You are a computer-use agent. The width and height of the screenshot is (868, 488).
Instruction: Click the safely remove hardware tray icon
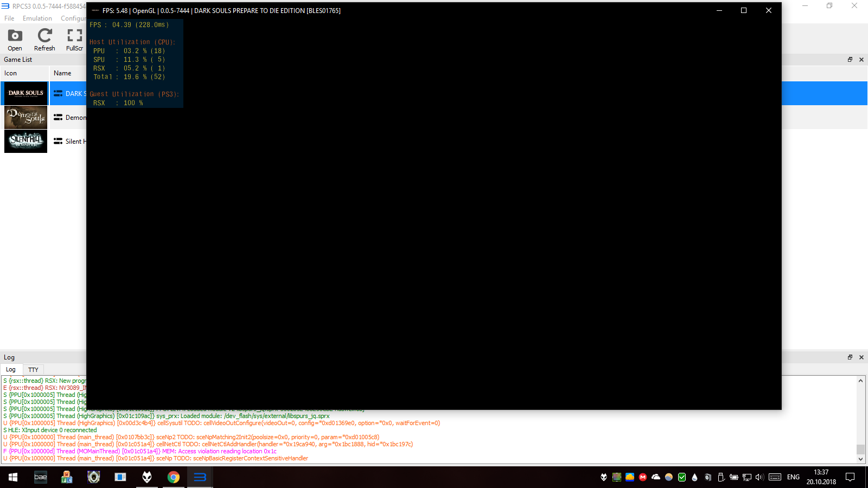(x=721, y=477)
